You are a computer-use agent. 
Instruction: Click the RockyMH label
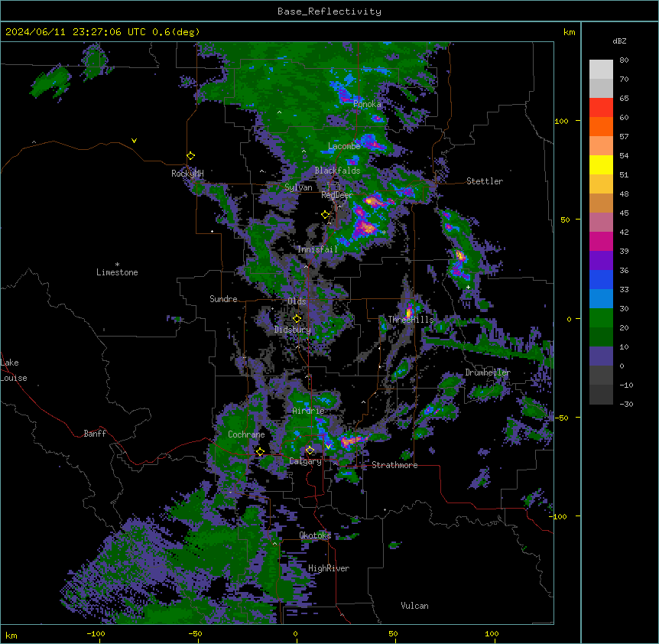187,174
